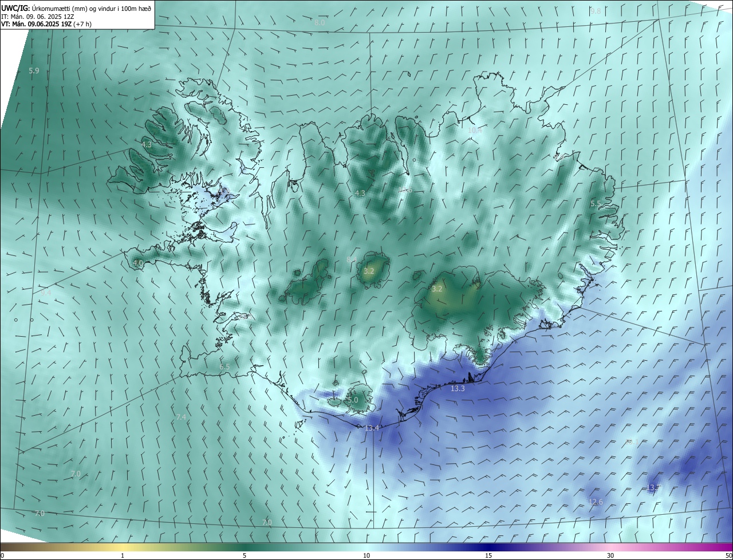Click the 10.4 value label in northeast Iceland

[475, 131]
